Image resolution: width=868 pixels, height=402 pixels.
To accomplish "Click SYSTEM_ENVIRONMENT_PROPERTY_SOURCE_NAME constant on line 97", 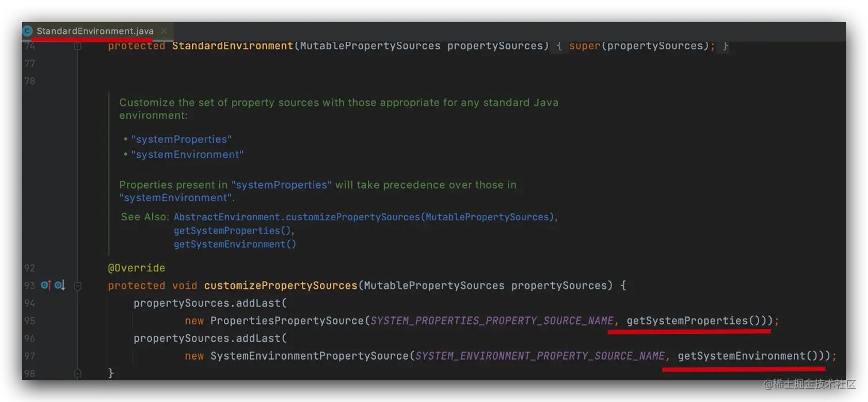I will click(x=540, y=356).
